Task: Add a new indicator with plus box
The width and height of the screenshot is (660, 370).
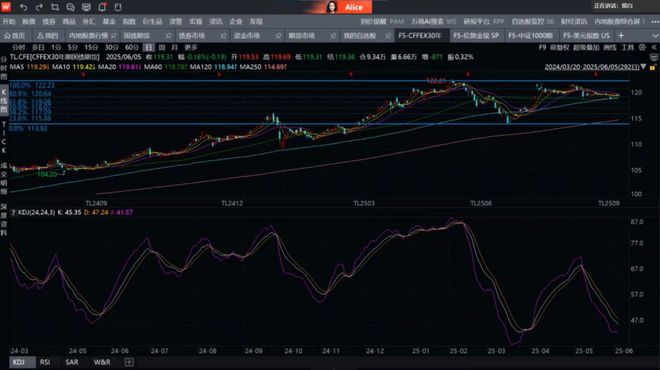Action: point(129,362)
